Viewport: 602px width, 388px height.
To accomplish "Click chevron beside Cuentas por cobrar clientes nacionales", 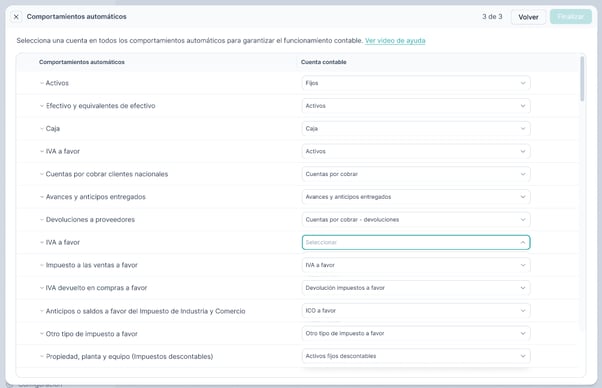I will pos(41,174).
